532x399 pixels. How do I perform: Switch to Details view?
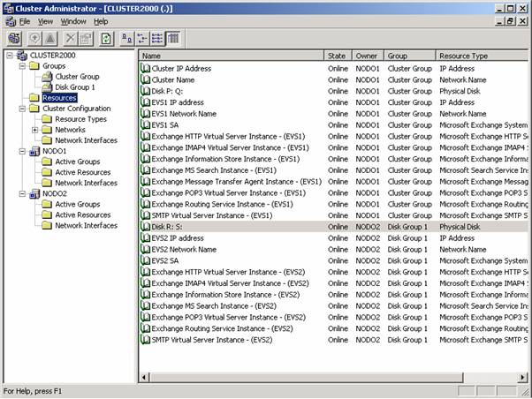pos(173,38)
